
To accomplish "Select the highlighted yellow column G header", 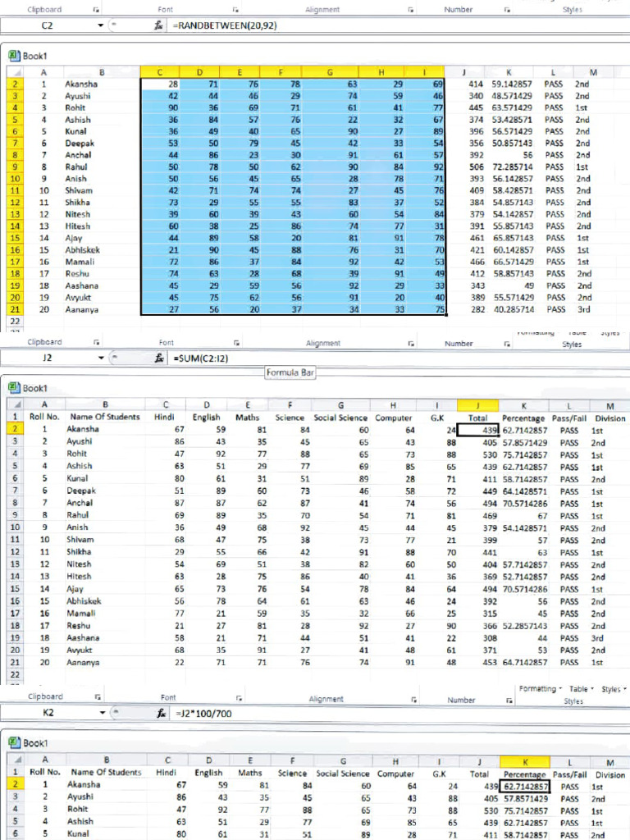I will coord(330,72).
